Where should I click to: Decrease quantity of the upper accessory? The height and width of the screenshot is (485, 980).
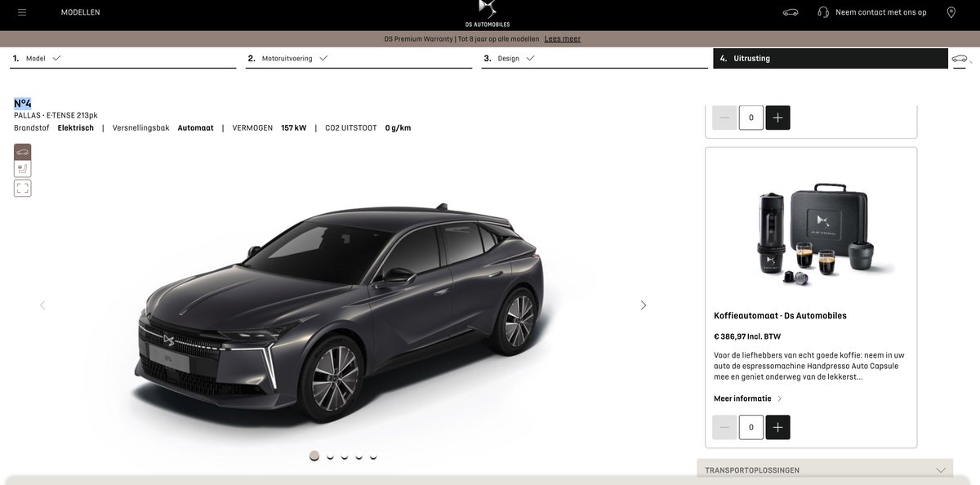click(x=724, y=118)
